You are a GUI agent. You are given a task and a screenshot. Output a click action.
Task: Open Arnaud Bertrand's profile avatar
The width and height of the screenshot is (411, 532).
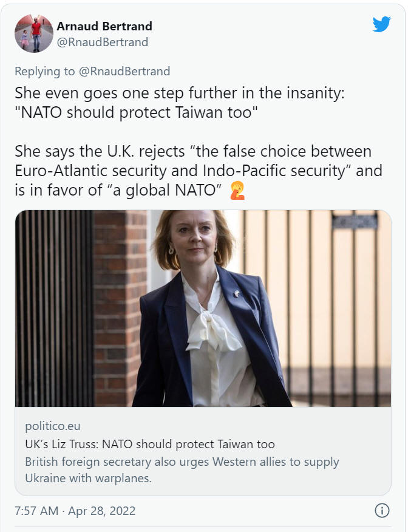pyautogui.click(x=34, y=33)
